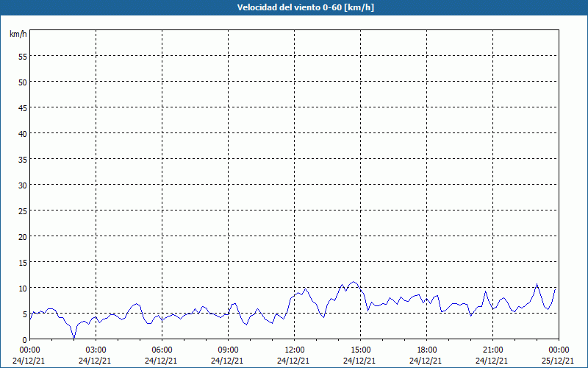Image resolution: width=588 pixels, height=368 pixels.
Task: Select the y-axis value 10
Action: 23,289
